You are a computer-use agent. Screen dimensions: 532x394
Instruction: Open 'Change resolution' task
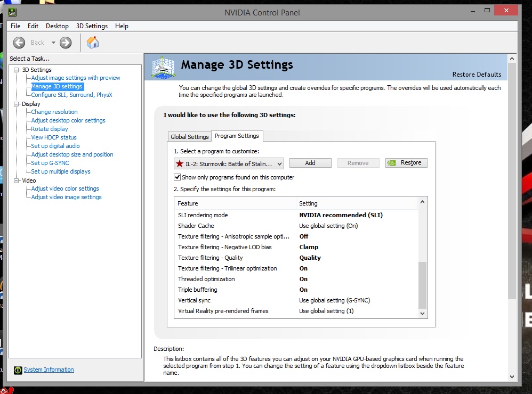[x=54, y=112]
